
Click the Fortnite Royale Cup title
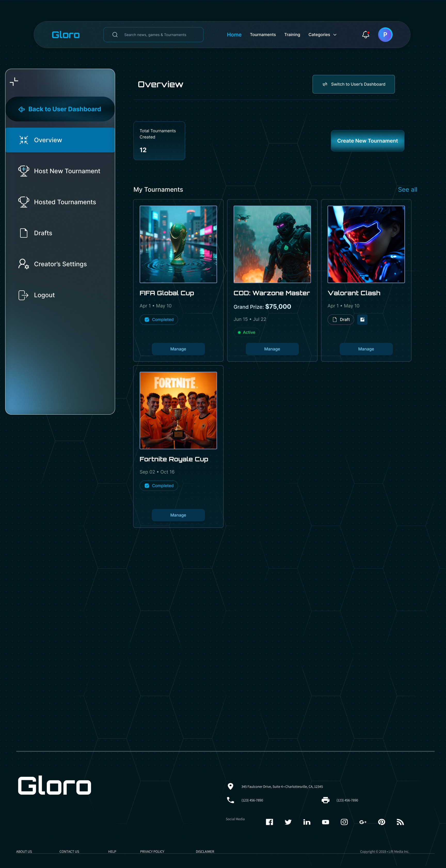[174, 459]
